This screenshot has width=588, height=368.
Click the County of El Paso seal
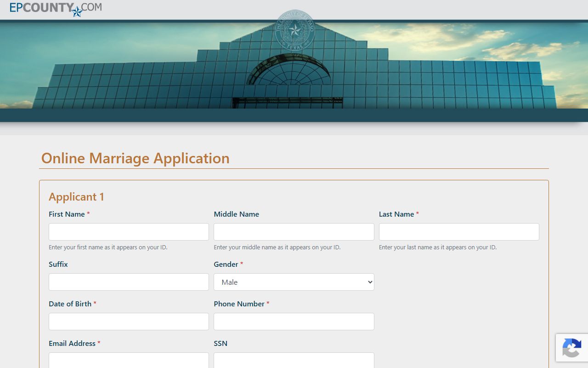point(294,30)
